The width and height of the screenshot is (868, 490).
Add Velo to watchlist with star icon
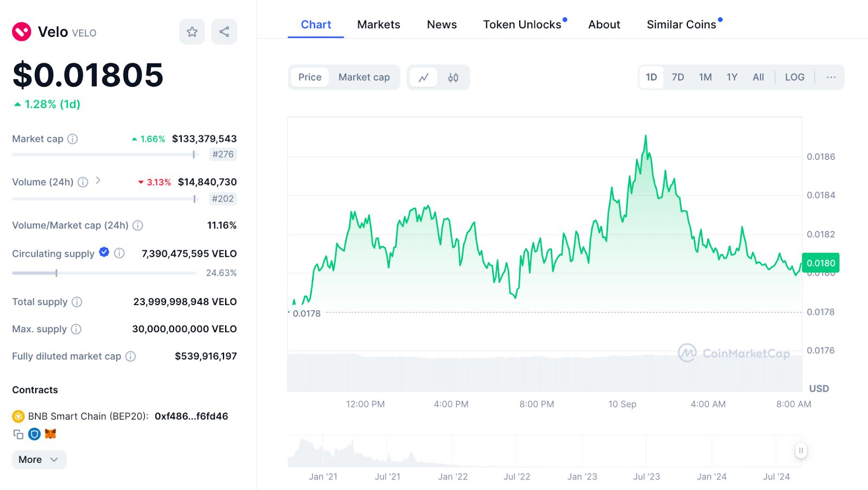(192, 32)
